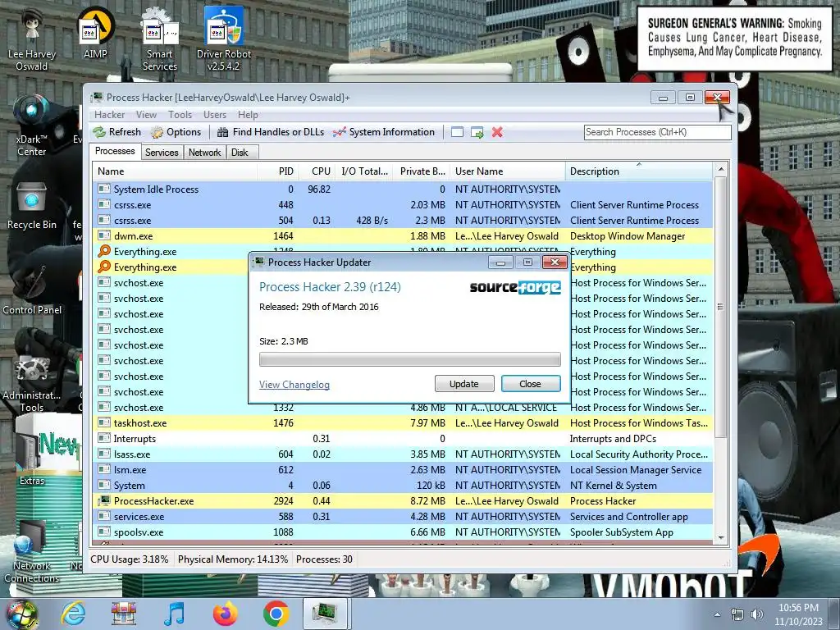
Task: Click the Physical Memory status bar entry
Action: tap(232, 559)
